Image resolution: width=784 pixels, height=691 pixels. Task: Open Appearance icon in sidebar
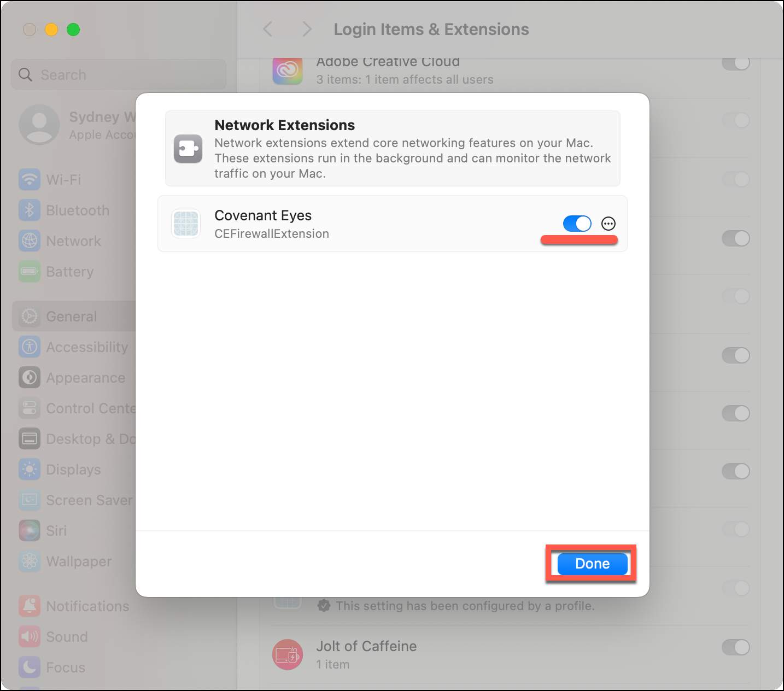[x=30, y=377]
